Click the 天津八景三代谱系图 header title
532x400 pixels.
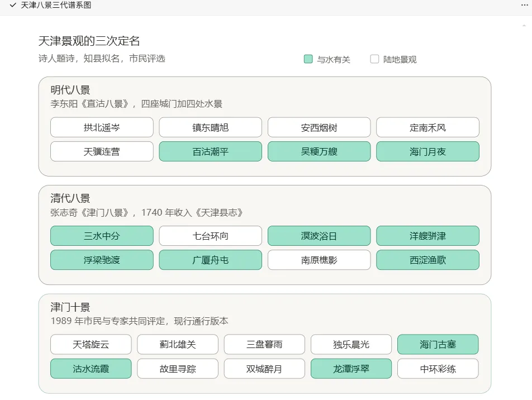click(x=56, y=5)
